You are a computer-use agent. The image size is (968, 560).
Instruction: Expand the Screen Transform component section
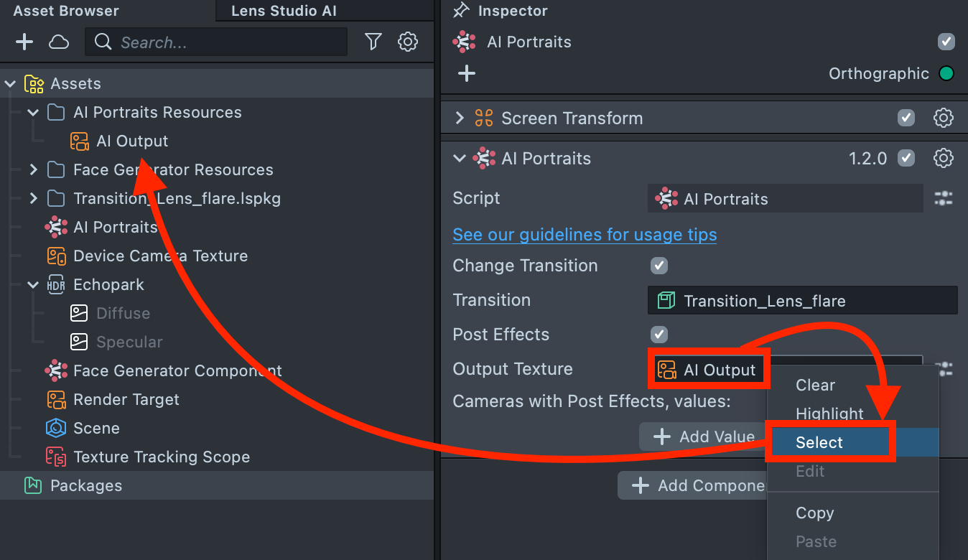(x=460, y=118)
